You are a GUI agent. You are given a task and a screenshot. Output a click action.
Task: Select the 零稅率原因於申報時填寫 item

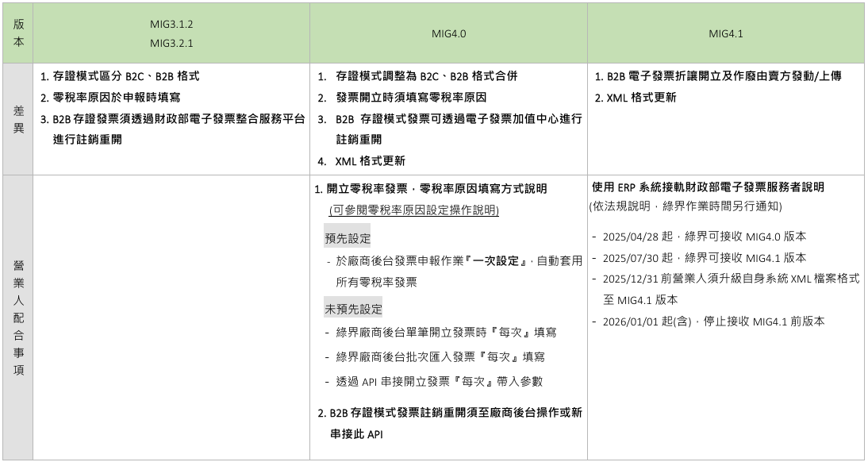[x=109, y=98]
